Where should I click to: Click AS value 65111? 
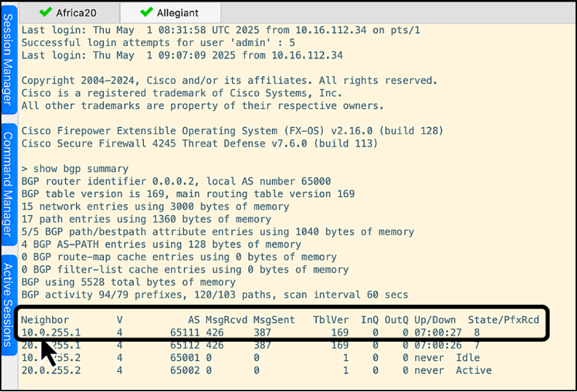point(185,333)
